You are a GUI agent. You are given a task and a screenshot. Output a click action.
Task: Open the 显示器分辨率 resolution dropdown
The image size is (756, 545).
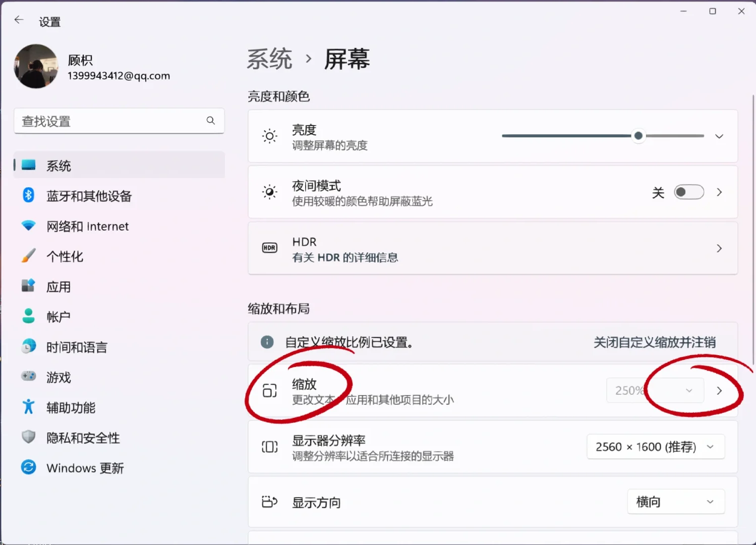[655, 447]
